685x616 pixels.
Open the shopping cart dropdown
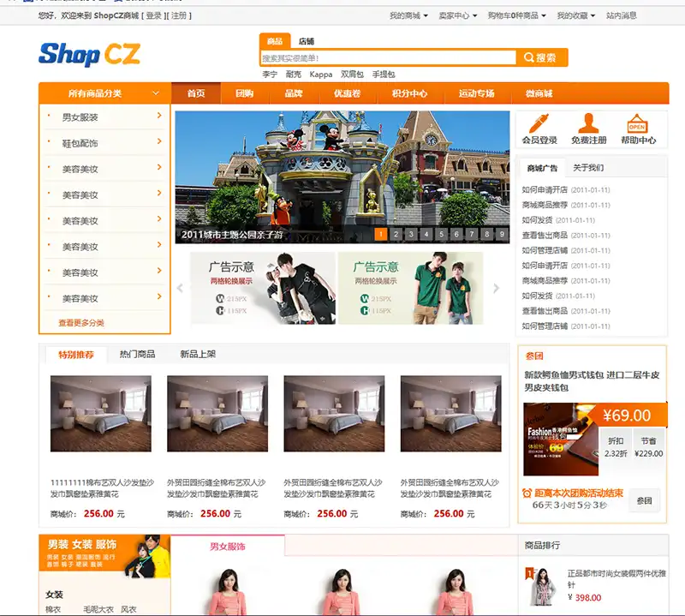point(517,15)
